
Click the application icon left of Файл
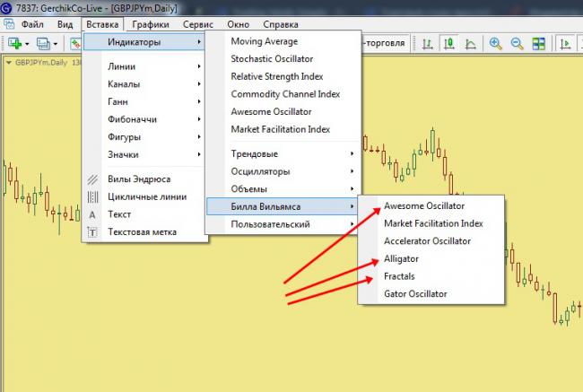coord(9,24)
